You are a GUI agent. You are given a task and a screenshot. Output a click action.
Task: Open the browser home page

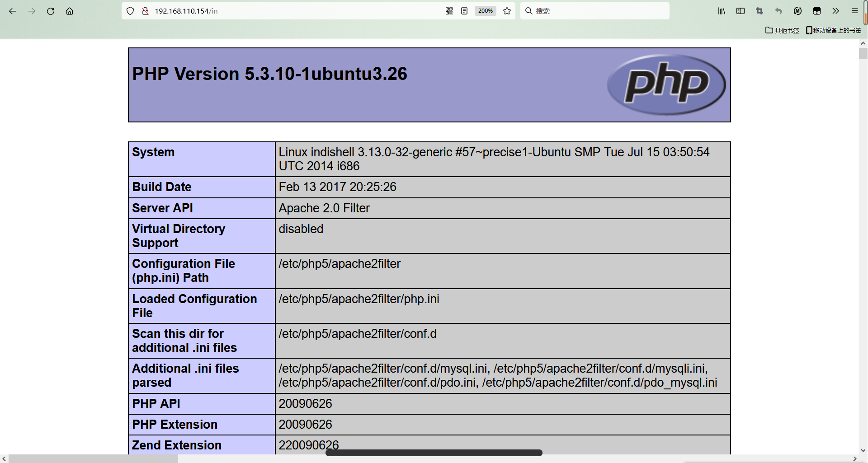click(x=70, y=11)
